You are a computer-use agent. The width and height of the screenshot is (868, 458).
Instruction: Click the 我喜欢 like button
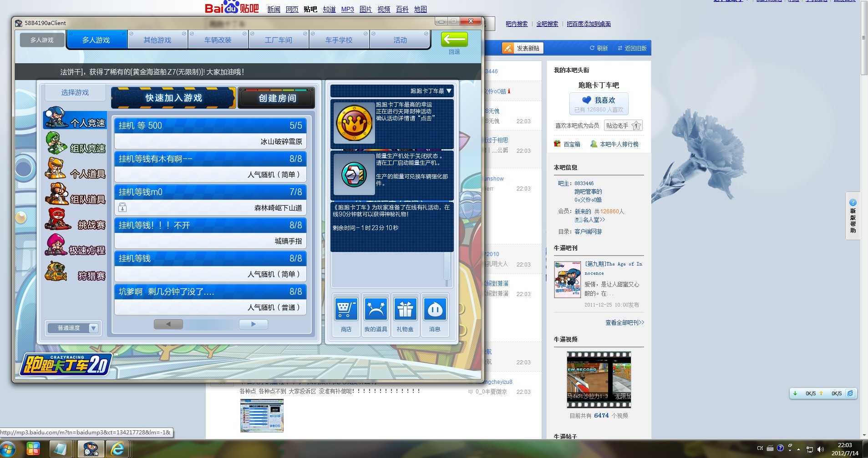click(x=599, y=104)
